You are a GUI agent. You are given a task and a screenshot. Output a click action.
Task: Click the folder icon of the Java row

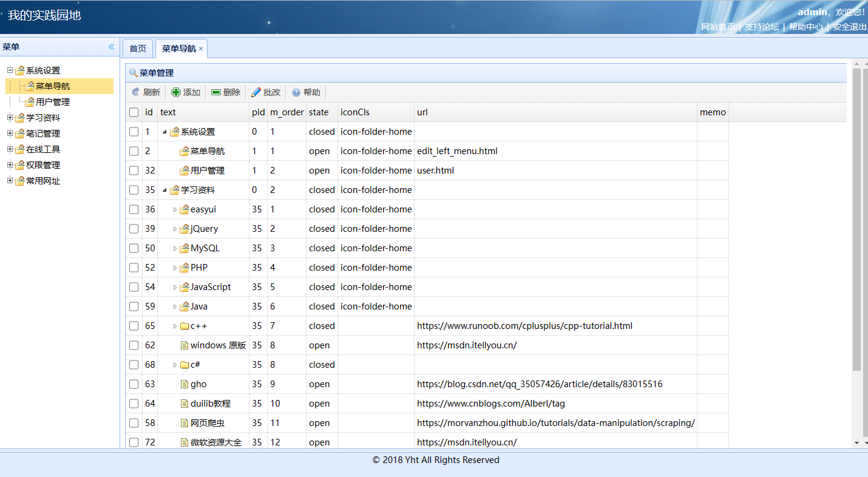click(185, 306)
